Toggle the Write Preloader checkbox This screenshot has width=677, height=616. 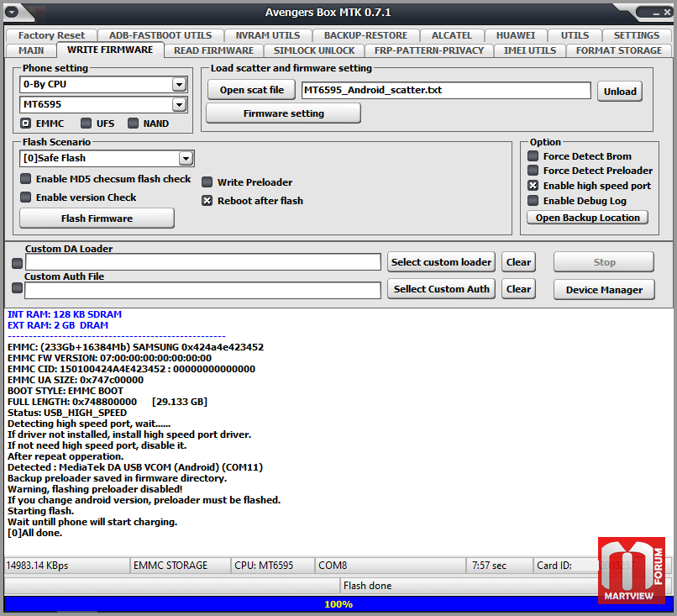click(x=207, y=182)
